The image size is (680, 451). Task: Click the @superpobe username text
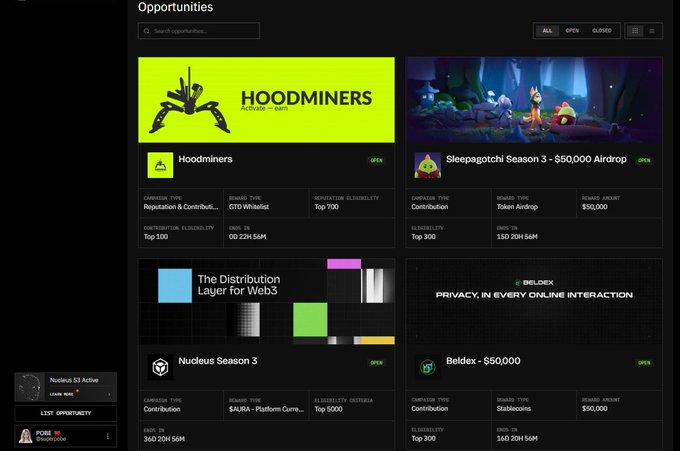click(x=51, y=439)
